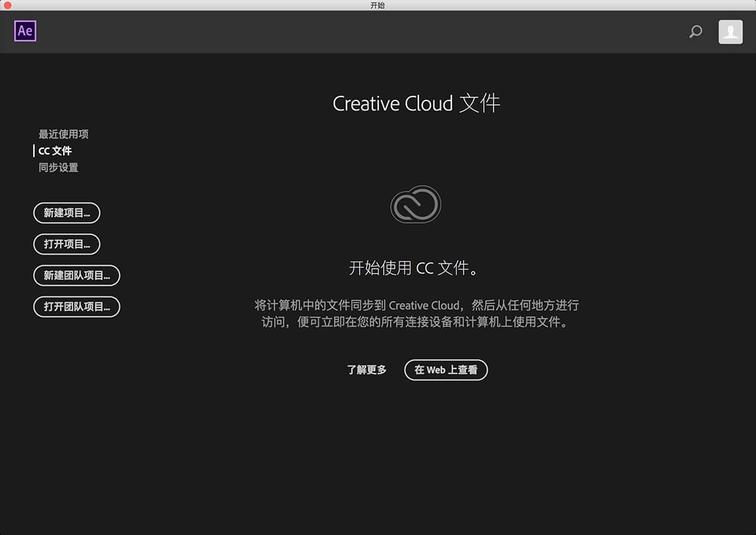756x535 pixels.
Task: Click empty header bar beside Ae logo
Action: [332, 32]
